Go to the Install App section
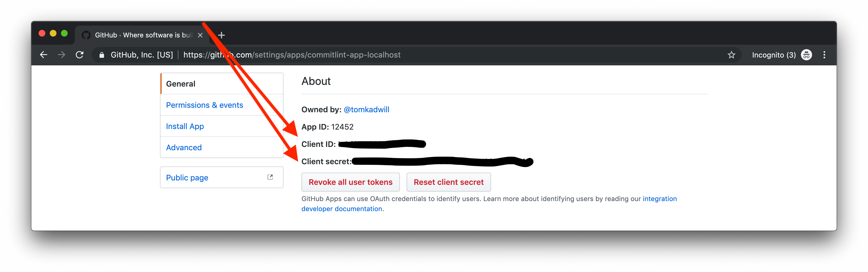This screenshot has width=868, height=272. [185, 126]
